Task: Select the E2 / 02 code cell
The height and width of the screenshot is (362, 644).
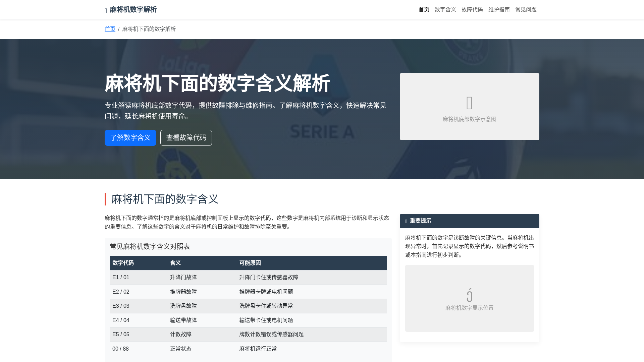Action: [x=139, y=292]
